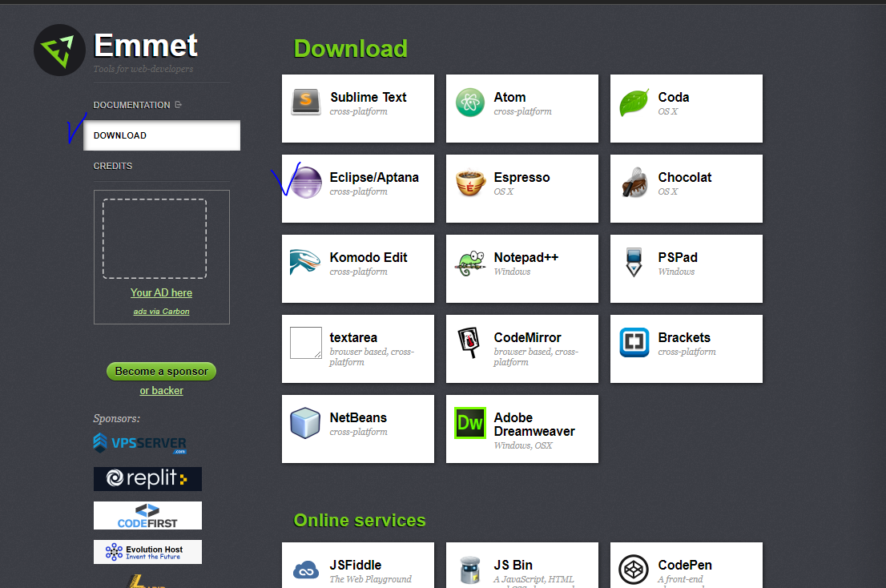Click the CodeMirror icon
886x588 pixels.
click(x=469, y=342)
